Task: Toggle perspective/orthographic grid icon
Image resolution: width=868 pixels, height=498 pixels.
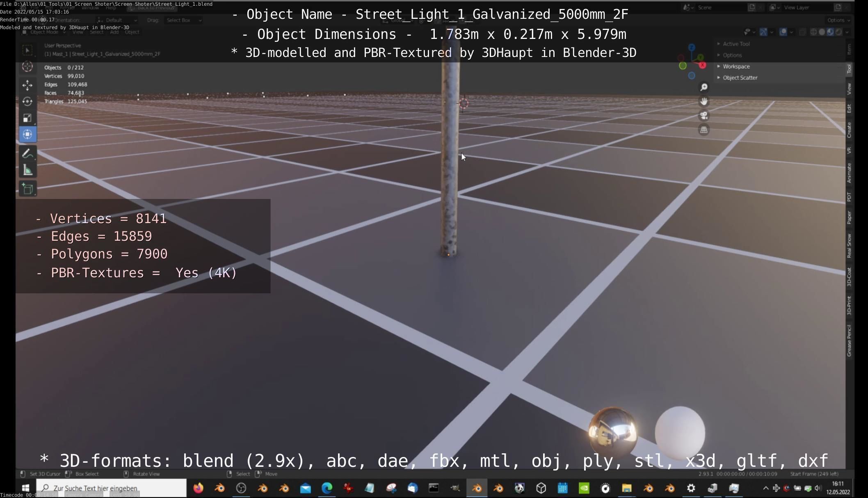Action: (704, 130)
